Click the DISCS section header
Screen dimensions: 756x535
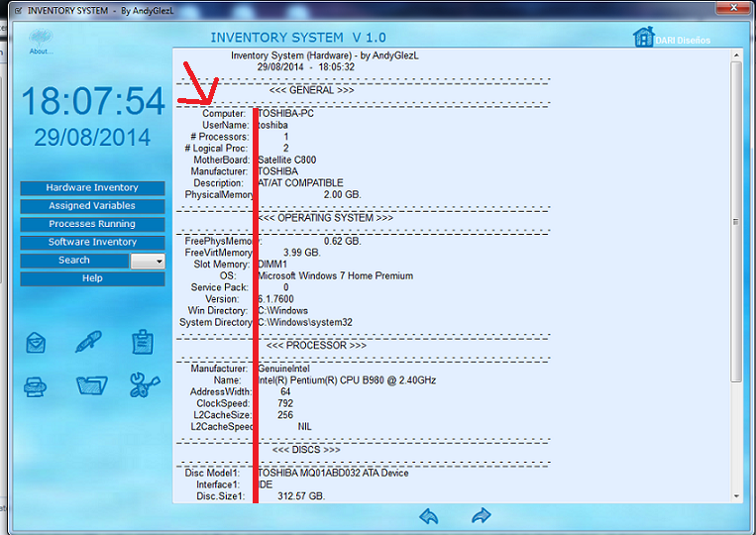306,450
